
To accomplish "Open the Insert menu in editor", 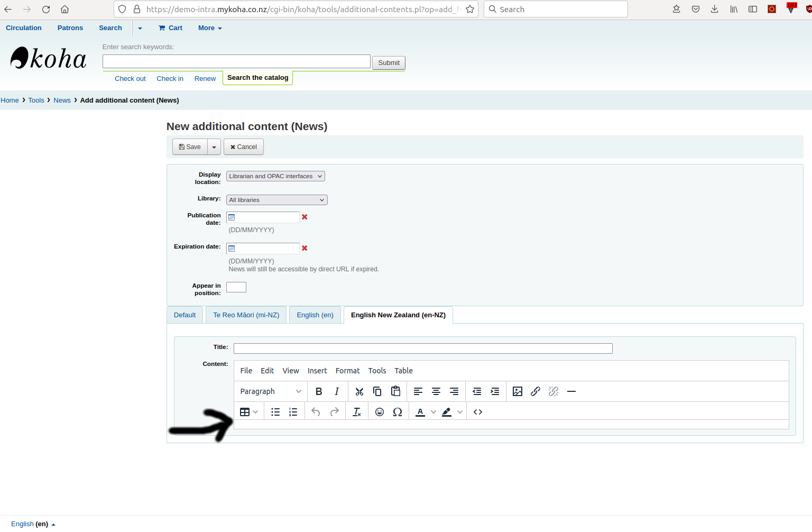I will click(x=317, y=371).
